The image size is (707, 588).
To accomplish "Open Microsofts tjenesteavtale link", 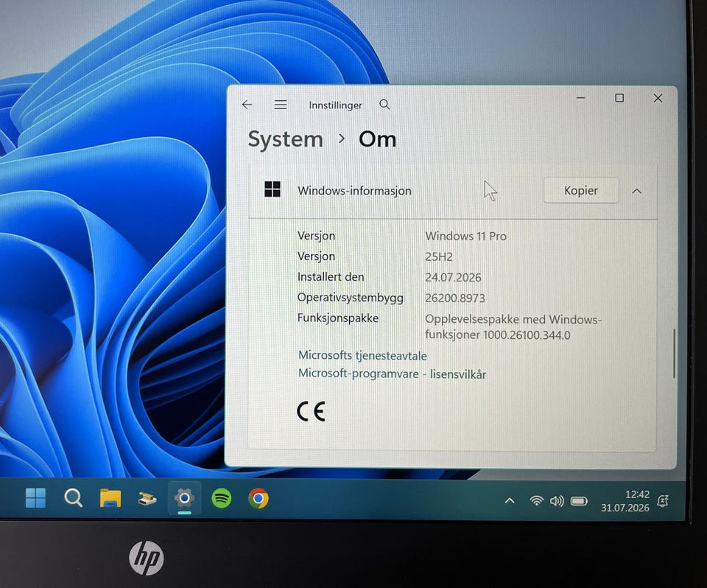I will [362, 356].
